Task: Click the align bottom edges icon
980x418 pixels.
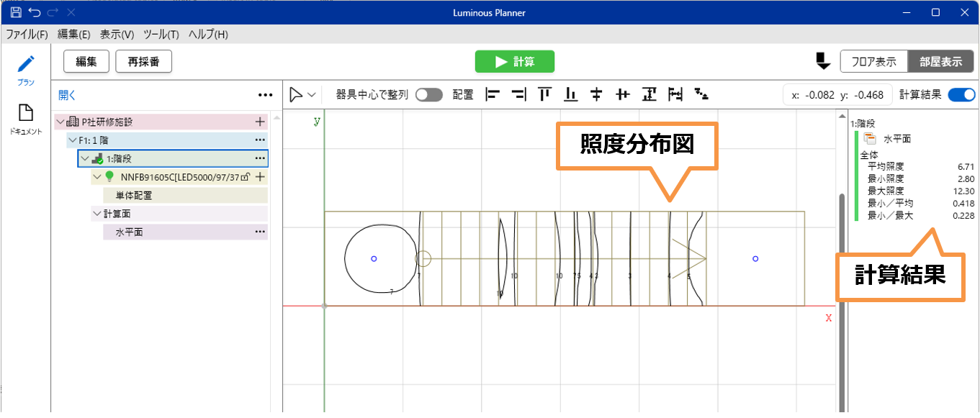Action: 570,94
